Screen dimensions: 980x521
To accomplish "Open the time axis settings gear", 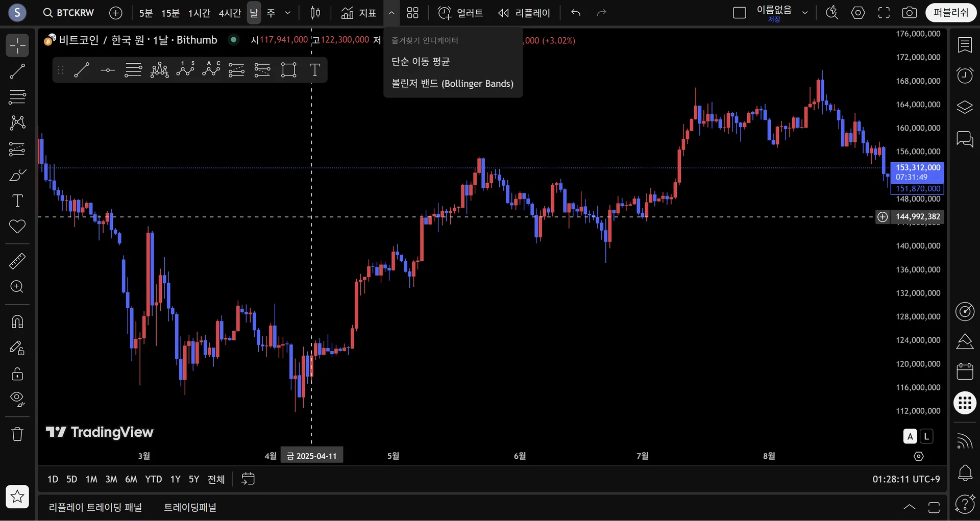I will click(x=919, y=456).
